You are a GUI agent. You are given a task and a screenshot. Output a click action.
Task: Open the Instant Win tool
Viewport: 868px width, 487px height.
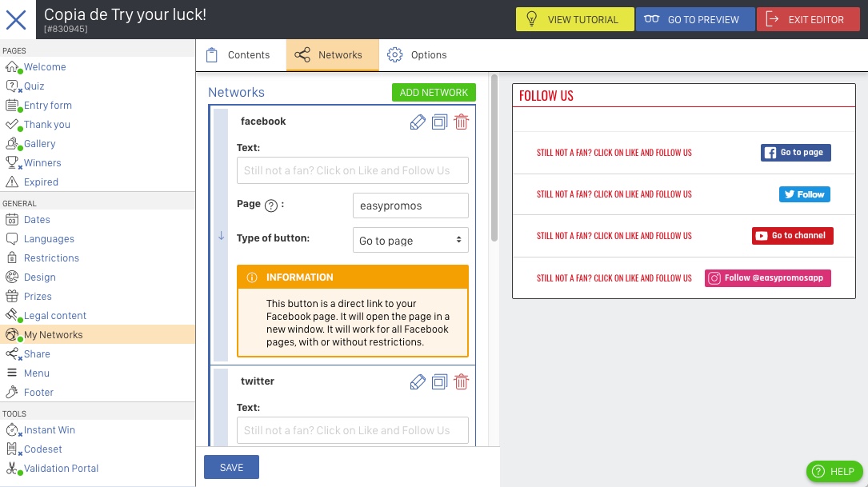[x=50, y=430]
